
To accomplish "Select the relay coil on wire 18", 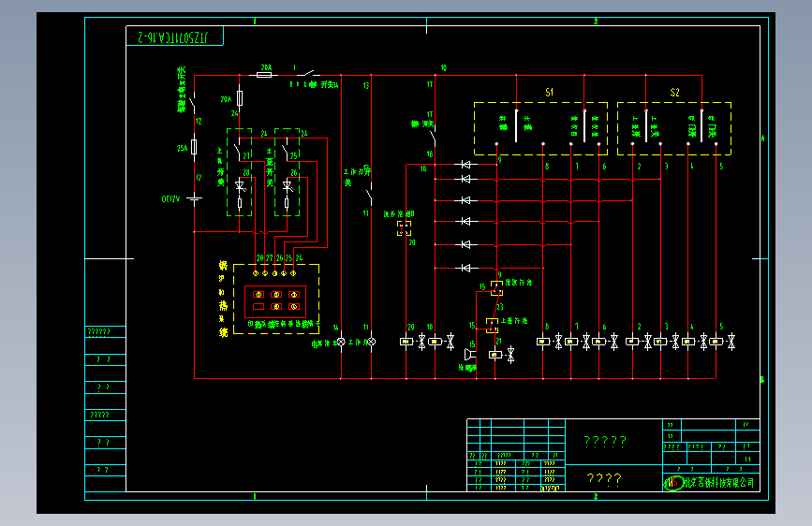I will (x=435, y=342).
